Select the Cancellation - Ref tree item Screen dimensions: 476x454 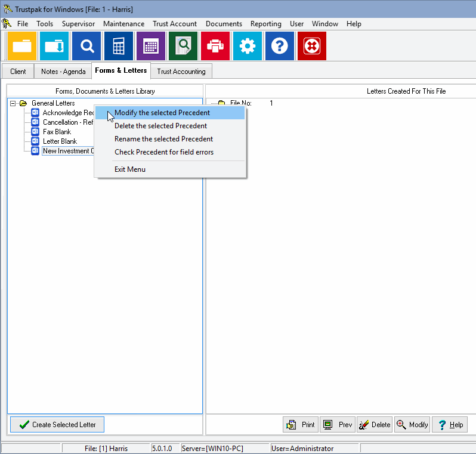pos(68,122)
